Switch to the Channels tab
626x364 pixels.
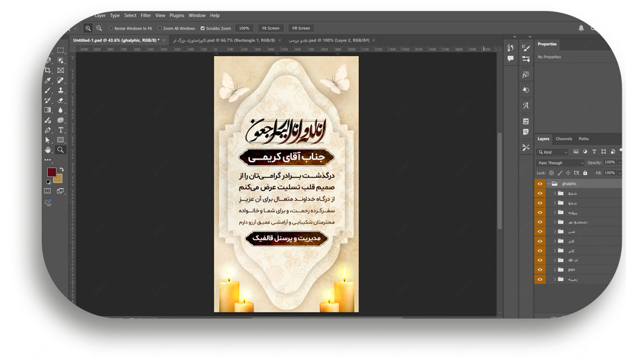(x=564, y=139)
